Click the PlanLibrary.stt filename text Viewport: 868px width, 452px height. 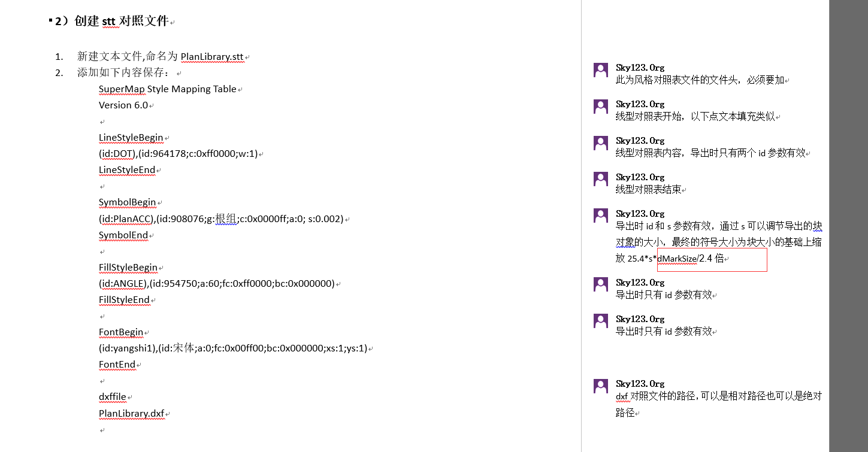212,57
